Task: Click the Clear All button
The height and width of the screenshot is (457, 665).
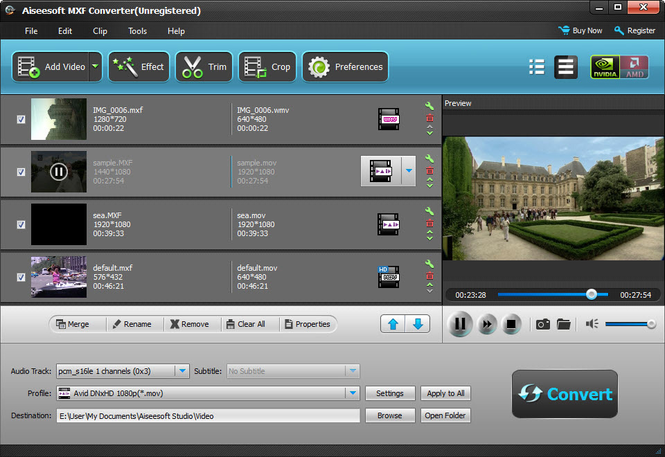Action: click(246, 324)
